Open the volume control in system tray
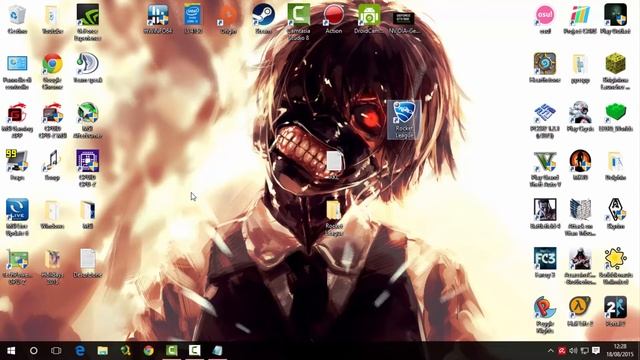 (573, 351)
